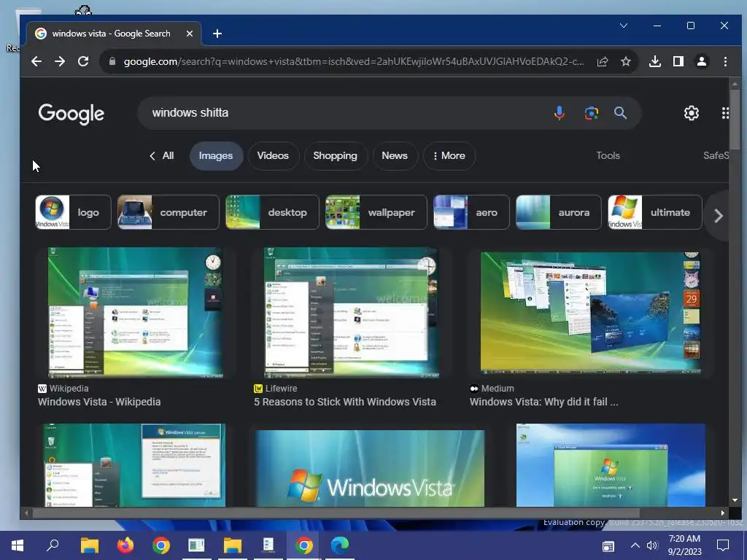Filter images by aero chip
The width and height of the screenshot is (747, 560).
click(471, 212)
